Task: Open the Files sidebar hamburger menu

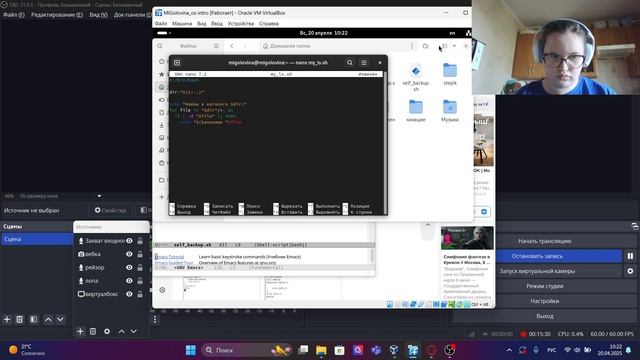Action: tap(216, 46)
